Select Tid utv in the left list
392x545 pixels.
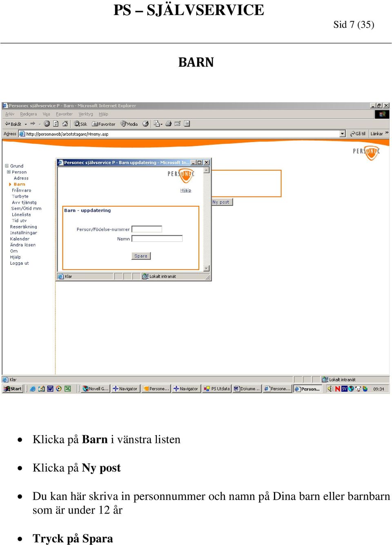19,221
